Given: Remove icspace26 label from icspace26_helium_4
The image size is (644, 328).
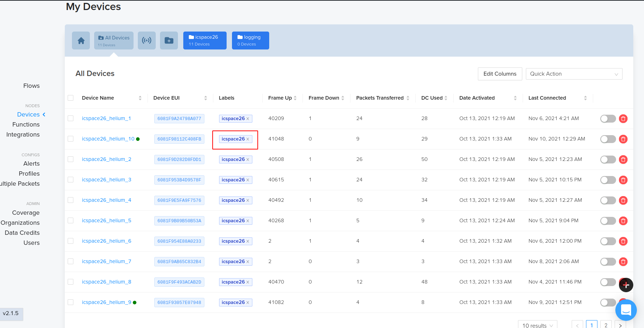Looking at the screenshot, I should (x=248, y=200).
